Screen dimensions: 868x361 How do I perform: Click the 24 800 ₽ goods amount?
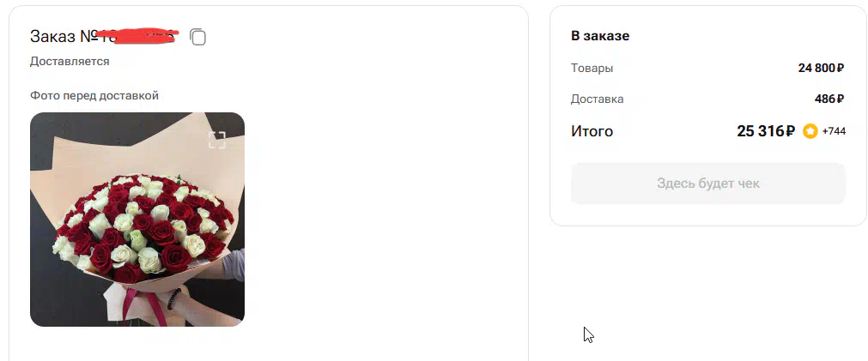pyautogui.click(x=821, y=68)
